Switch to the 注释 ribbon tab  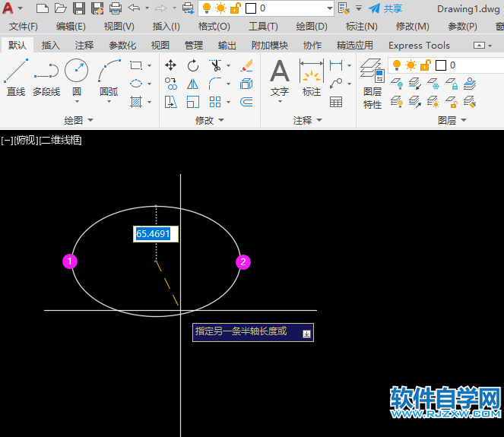point(84,46)
